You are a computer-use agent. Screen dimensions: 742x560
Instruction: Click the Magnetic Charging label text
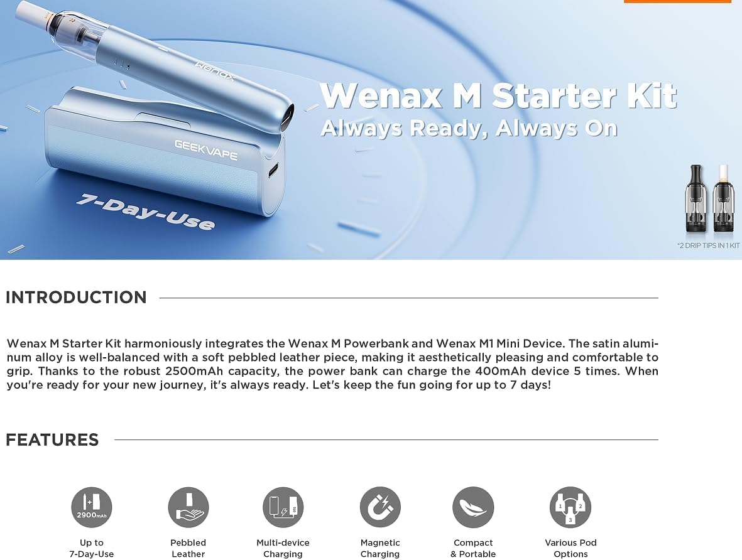380,548
